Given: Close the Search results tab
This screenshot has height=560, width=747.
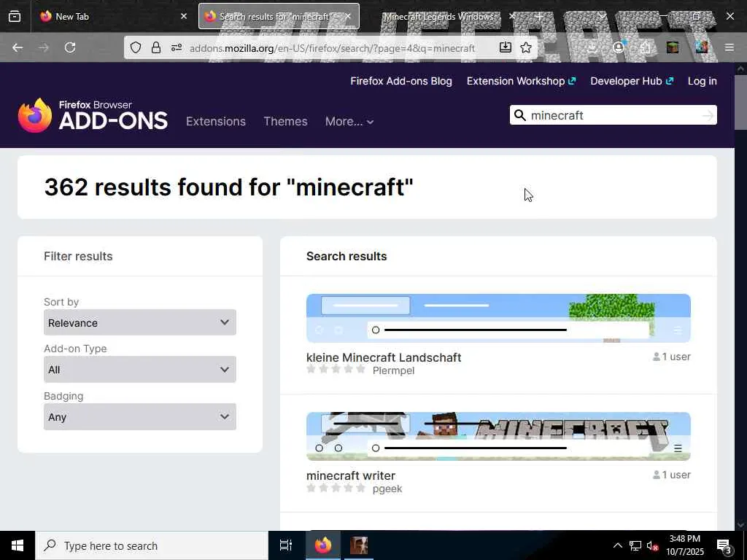Looking at the screenshot, I should tap(348, 16).
